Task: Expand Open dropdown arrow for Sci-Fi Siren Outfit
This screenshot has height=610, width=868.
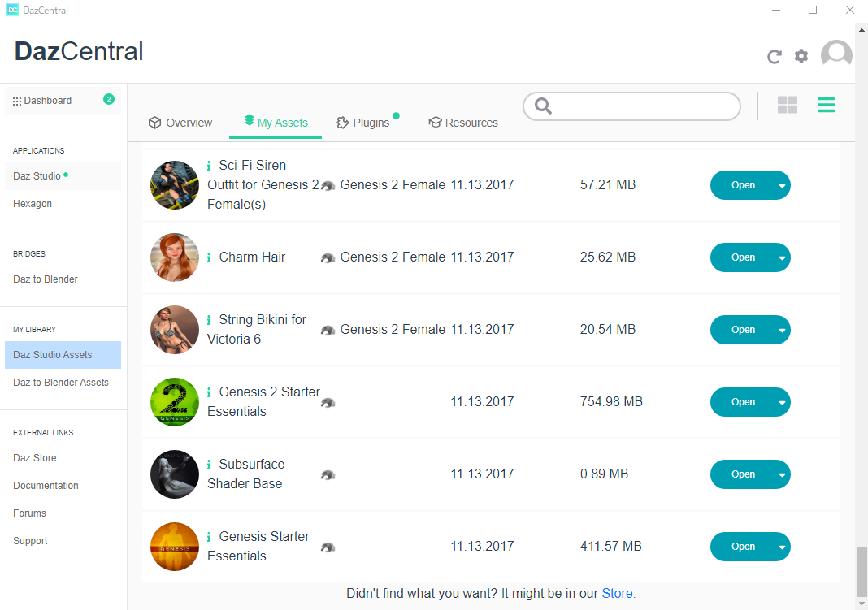Action: point(782,186)
